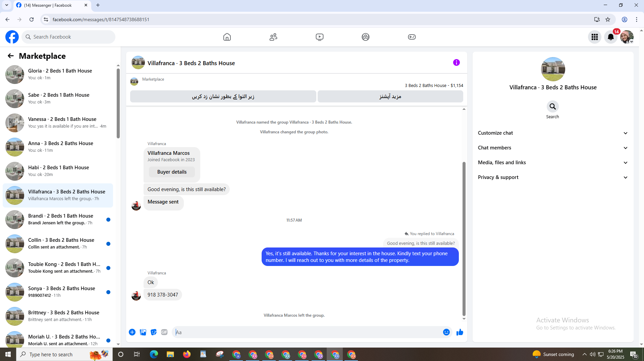The width and height of the screenshot is (644, 361).
Task: Go back using the Marketplace back arrow
Action: tap(11, 56)
